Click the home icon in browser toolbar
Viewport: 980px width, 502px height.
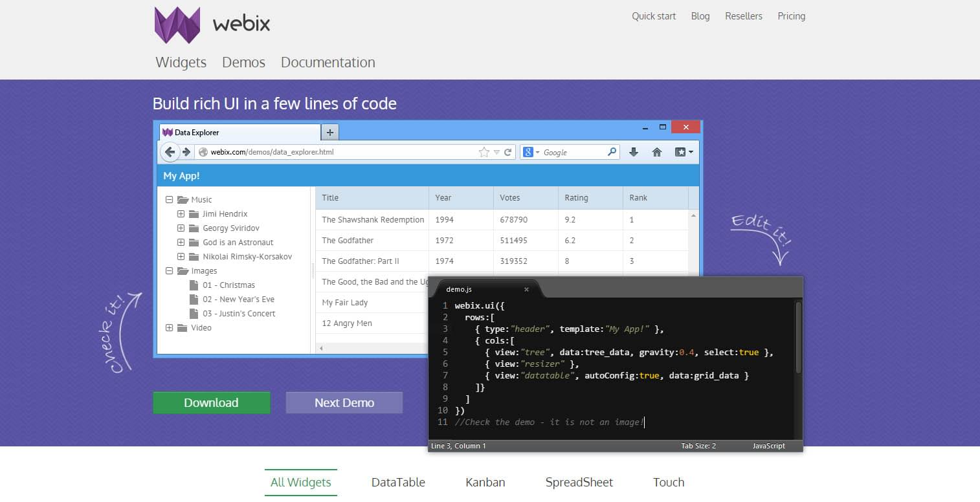pyautogui.click(x=656, y=152)
